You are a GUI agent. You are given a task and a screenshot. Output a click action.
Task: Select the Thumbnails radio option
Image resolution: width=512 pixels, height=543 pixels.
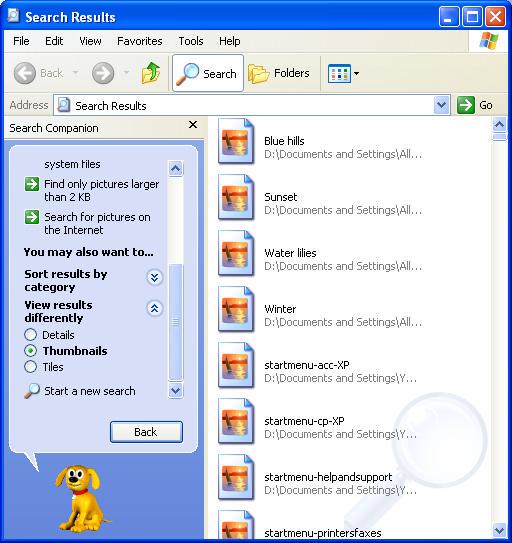30,351
